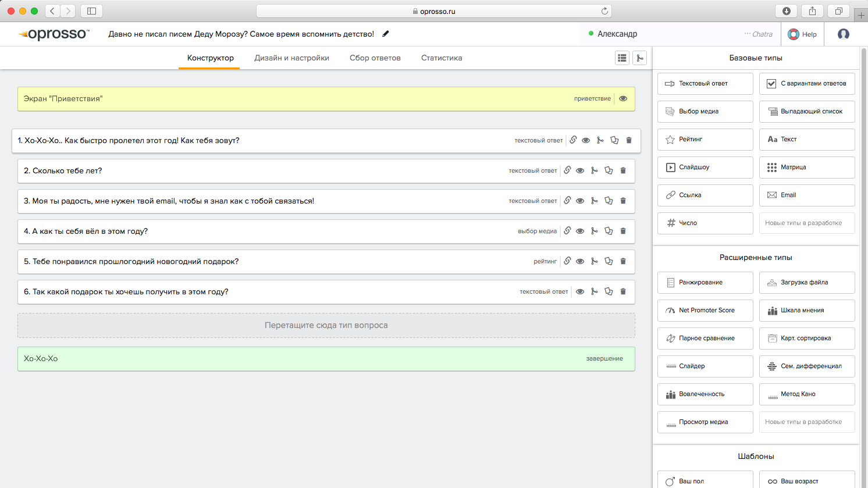The height and width of the screenshot is (488, 868).
Task: Open user profile avatar icon
Action: [844, 34]
